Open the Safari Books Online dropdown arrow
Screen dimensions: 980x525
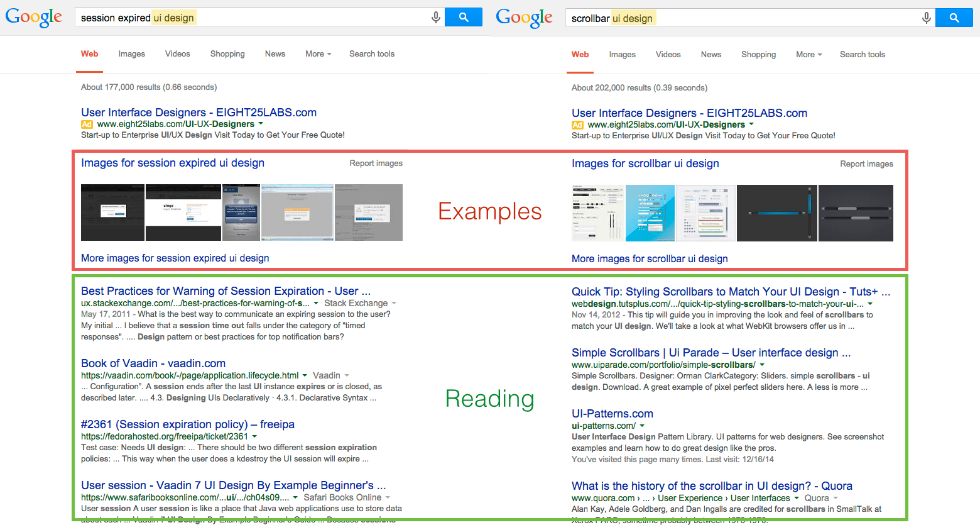pos(388,498)
